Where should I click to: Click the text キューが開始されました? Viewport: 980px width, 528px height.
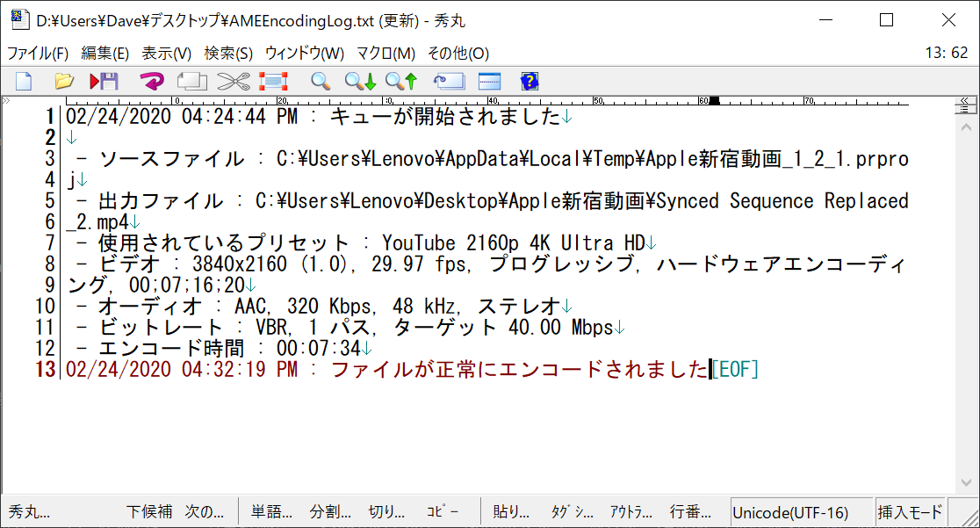click(x=445, y=116)
